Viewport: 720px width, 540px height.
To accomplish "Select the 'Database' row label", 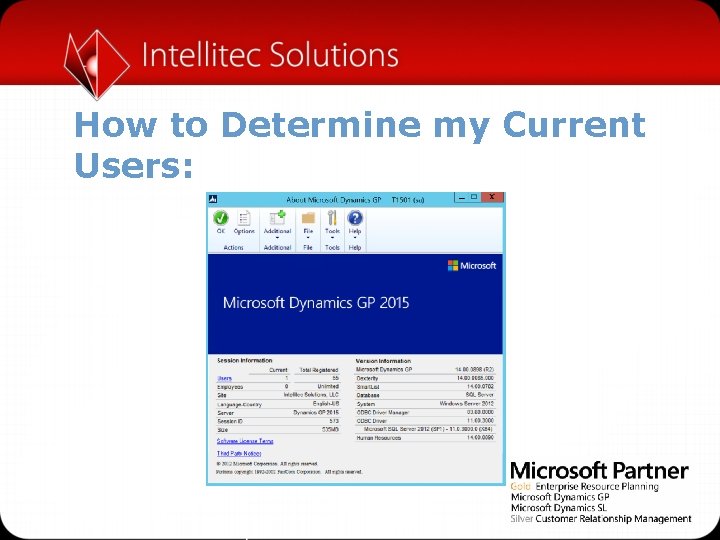I will click(x=368, y=395).
